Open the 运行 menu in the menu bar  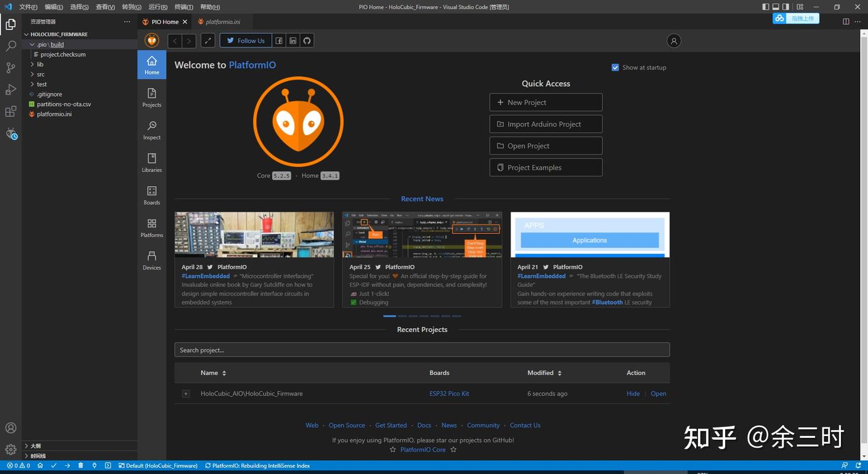pos(156,7)
